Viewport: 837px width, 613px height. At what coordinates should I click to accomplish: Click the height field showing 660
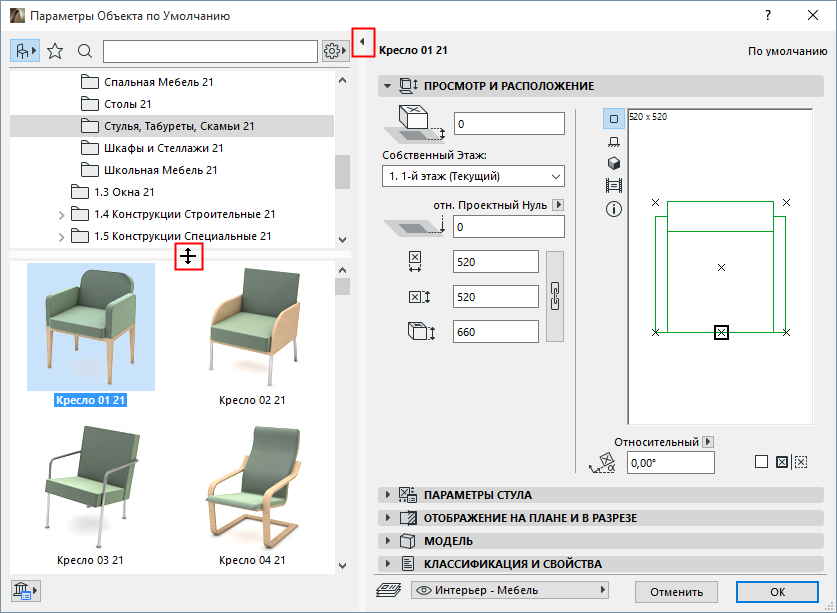click(496, 332)
